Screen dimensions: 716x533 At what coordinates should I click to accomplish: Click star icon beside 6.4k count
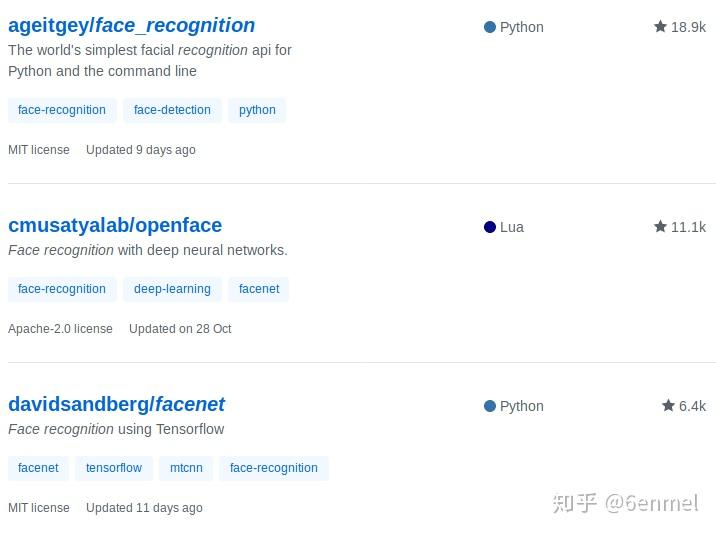[x=668, y=405]
